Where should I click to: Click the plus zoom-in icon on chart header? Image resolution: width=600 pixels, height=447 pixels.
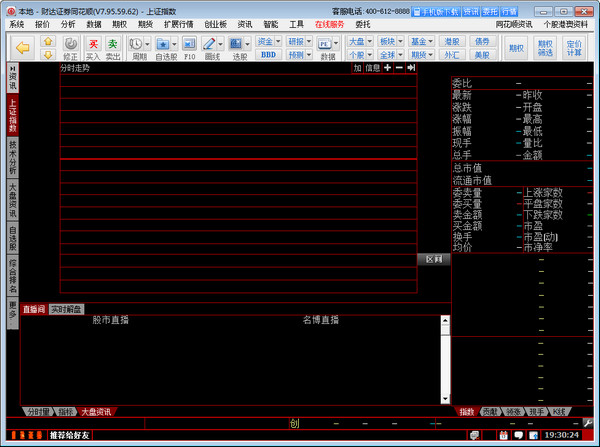[388, 67]
